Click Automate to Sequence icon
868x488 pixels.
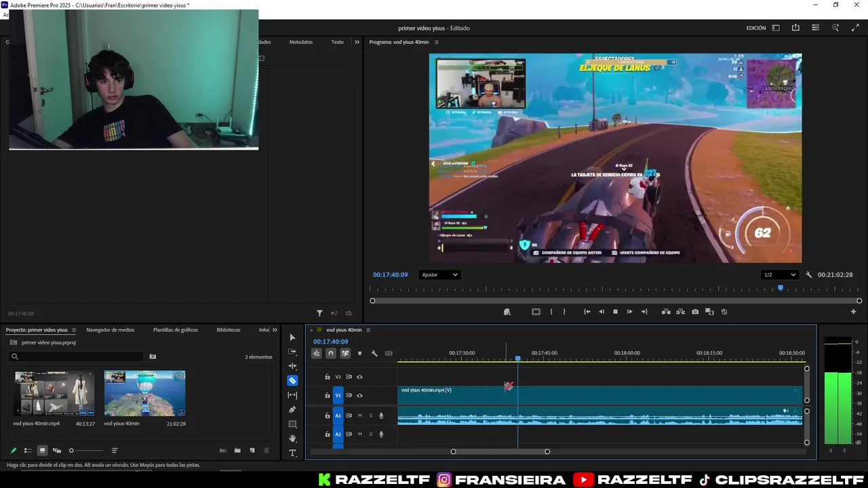[x=222, y=451]
